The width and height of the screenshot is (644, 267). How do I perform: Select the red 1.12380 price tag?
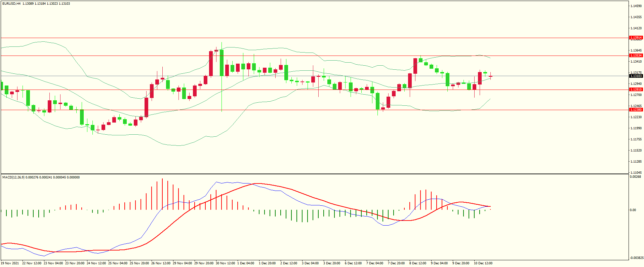[636, 109]
